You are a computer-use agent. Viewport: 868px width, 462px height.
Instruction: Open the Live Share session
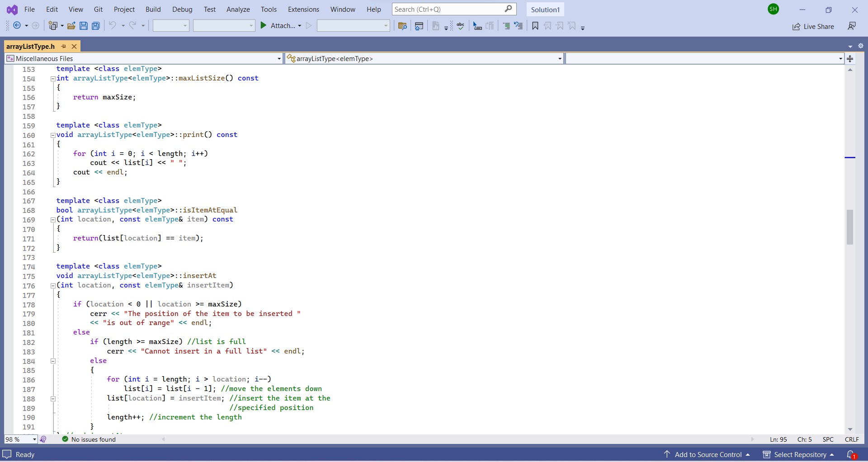pyautogui.click(x=813, y=26)
